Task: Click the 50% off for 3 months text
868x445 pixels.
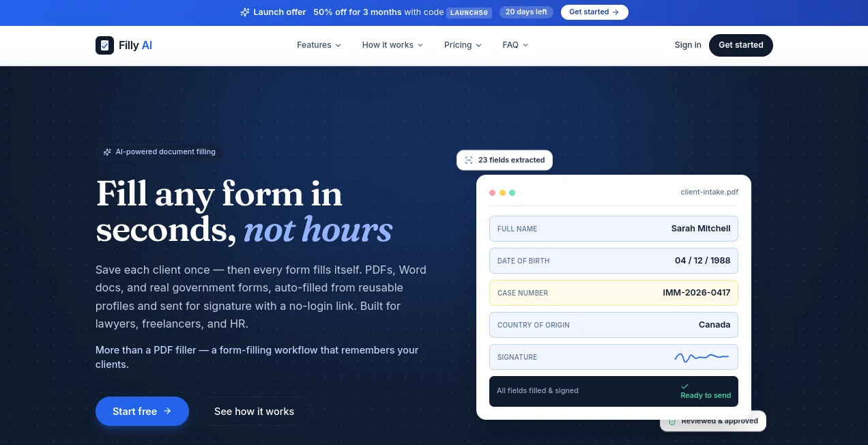Action: [357, 12]
